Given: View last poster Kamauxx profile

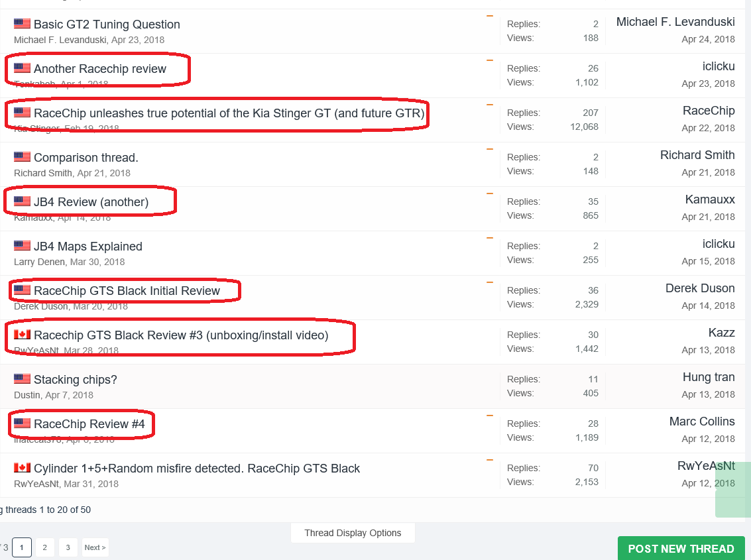Looking at the screenshot, I should click(710, 199).
